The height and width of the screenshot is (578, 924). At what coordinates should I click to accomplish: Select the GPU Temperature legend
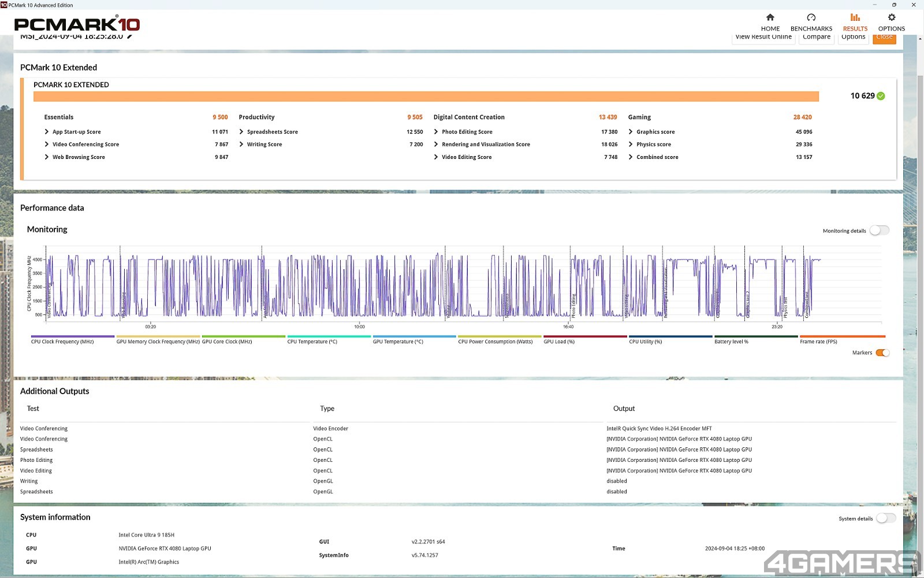(415, 339)
